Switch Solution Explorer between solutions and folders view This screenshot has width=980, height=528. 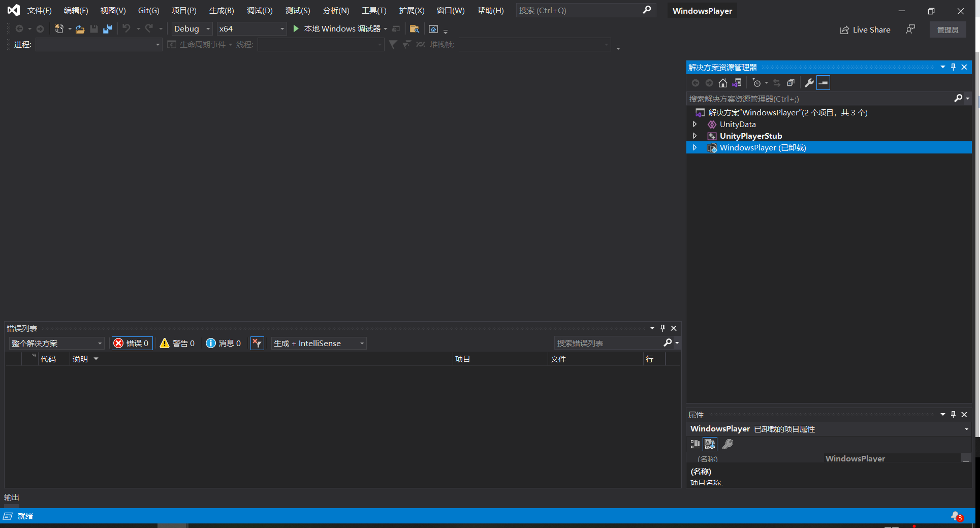click(x=737, y=83)
